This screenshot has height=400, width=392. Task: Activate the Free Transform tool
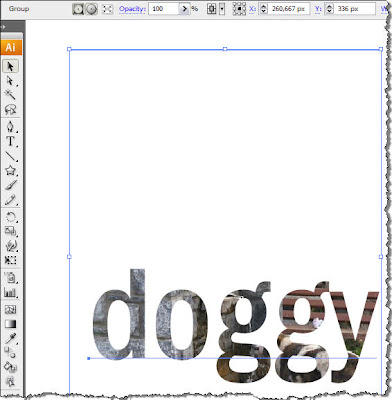click(x=10, y=260)
